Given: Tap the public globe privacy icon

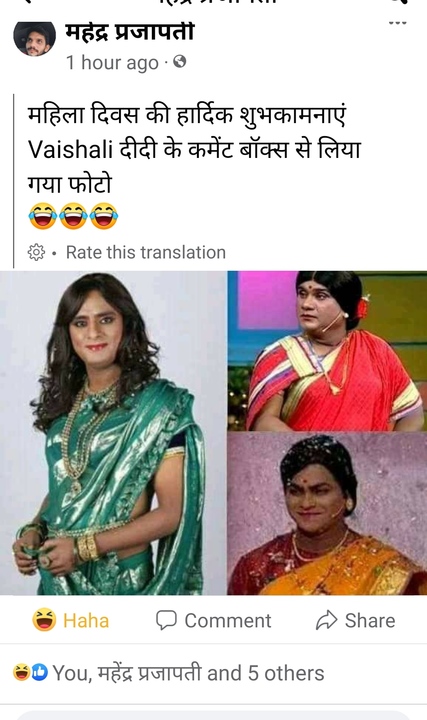Looking at the screenshot, I should [180, 62].
